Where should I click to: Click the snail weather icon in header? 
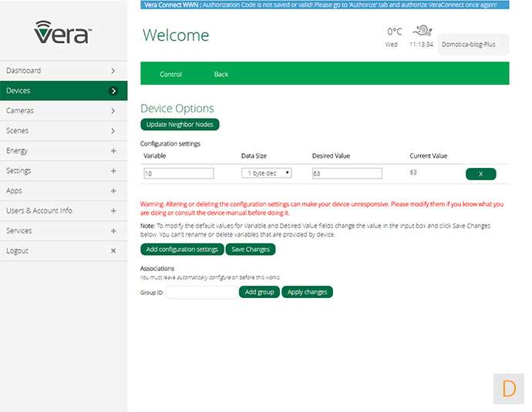click(422, 32)
